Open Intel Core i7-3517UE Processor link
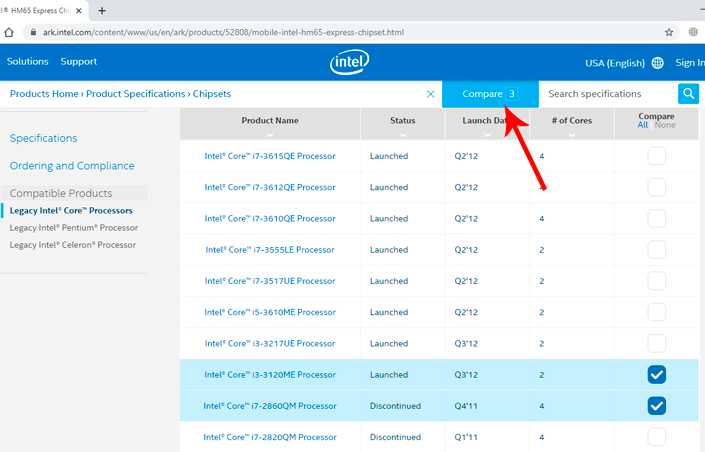 [x=270, y=281]
